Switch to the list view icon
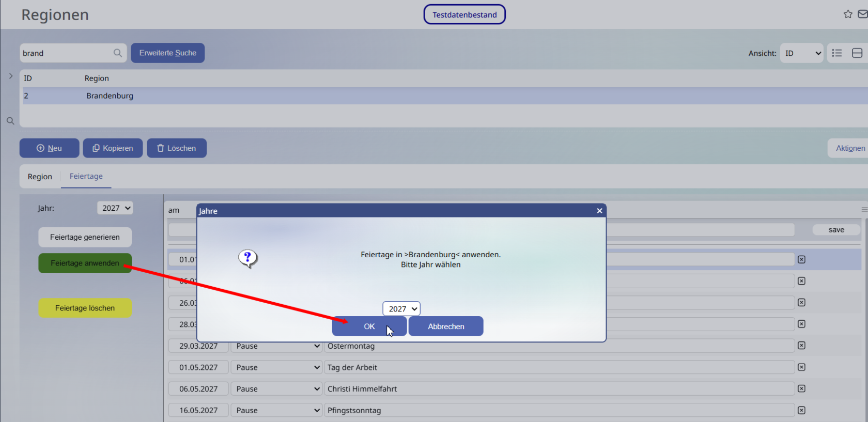The height and width of the screenshot is (422, 868). click(x=837, y=53)
